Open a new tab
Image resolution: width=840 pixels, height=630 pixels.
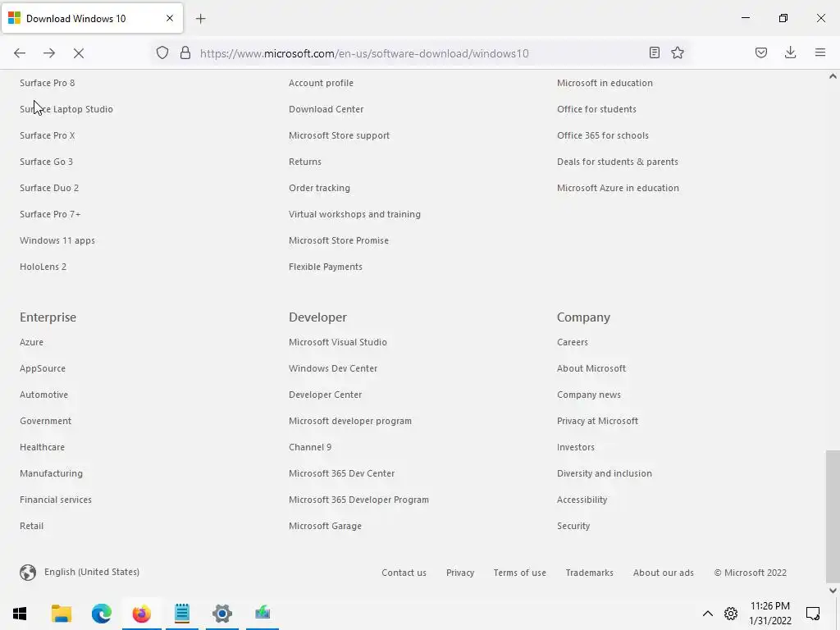(201, 19)
